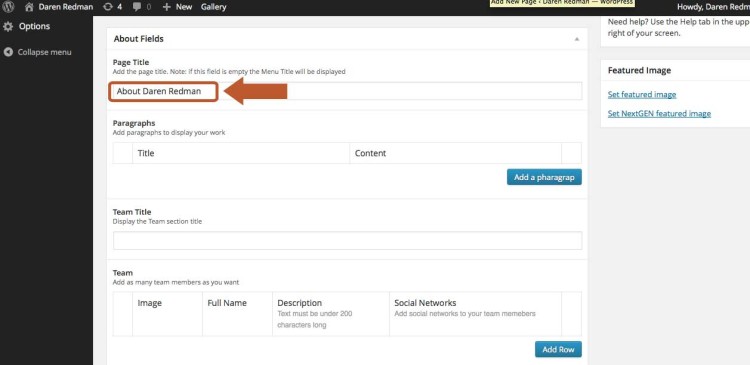Click the Add a pharagrap button

coord(544,177)
